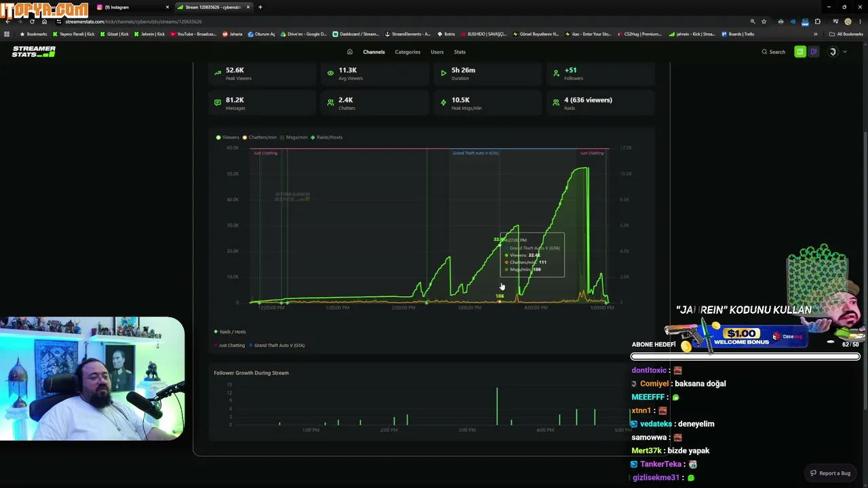Open the StreamerStats Search box
The height and width of the screenshot is (488, 868).
(x=774, y=52)
